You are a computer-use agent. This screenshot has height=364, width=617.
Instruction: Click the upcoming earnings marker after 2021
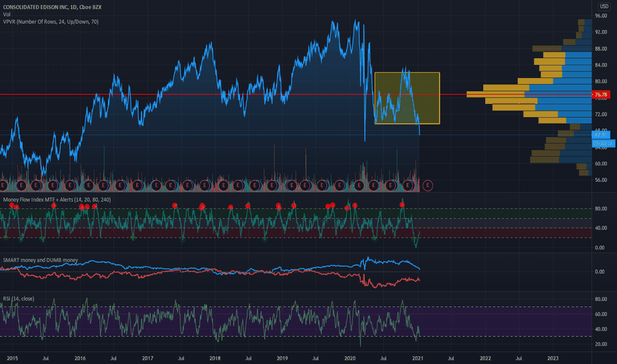[x=428, y=185]
